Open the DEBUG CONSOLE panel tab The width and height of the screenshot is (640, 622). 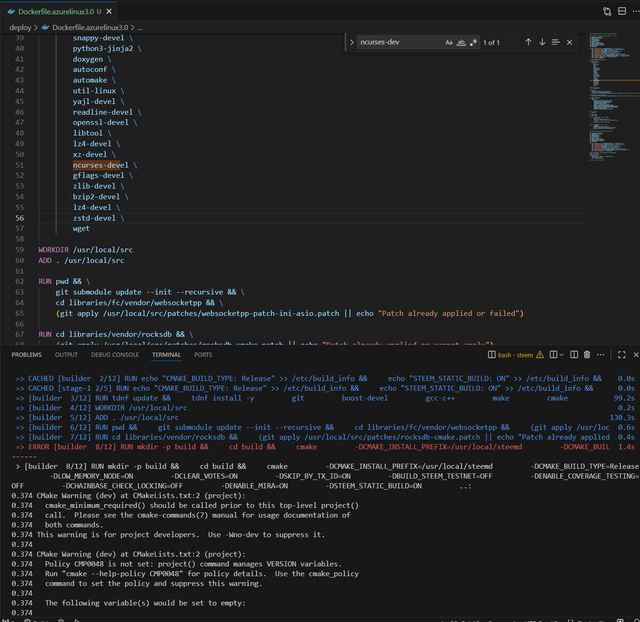coord(115,355)
